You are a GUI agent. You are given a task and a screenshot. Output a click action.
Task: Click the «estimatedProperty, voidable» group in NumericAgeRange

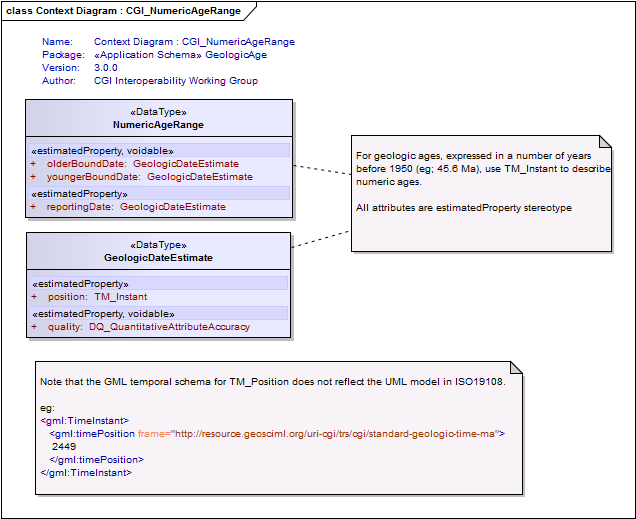tap(159, 150)
